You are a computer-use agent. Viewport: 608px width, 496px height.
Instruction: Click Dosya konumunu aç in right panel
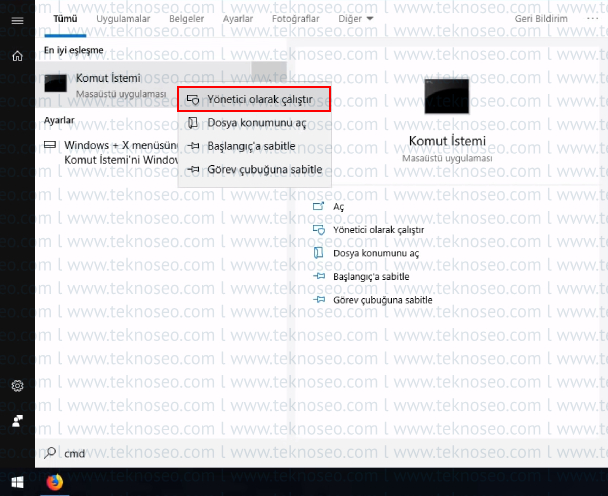(x=376, y=254)
